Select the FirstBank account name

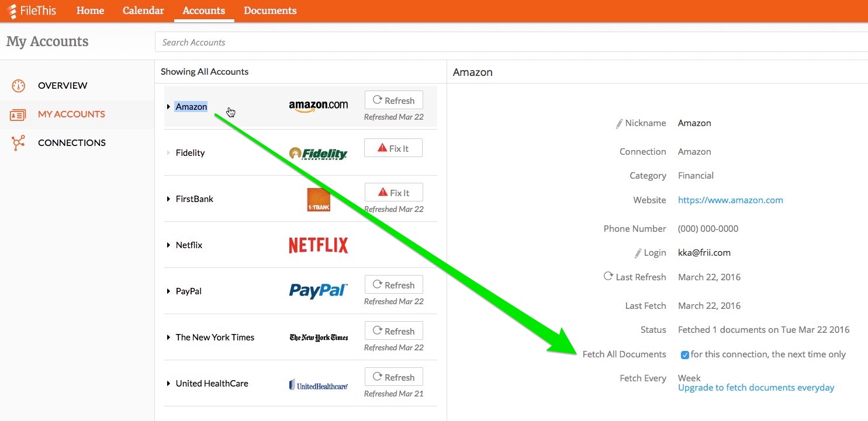point(194,199)
